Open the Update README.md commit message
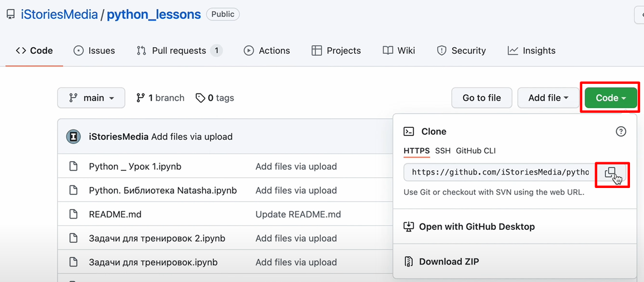 pos(298,214)
